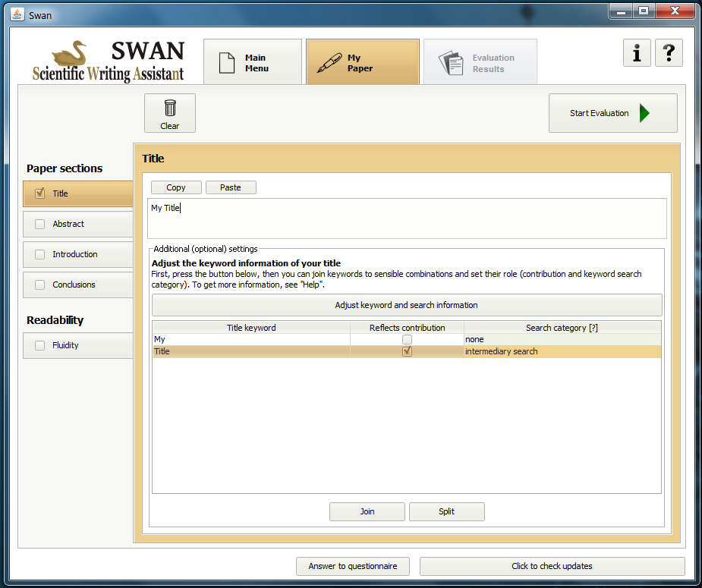Maximize the Swan window
Screen dimensions: 702x588
click(x=644, y=11)
